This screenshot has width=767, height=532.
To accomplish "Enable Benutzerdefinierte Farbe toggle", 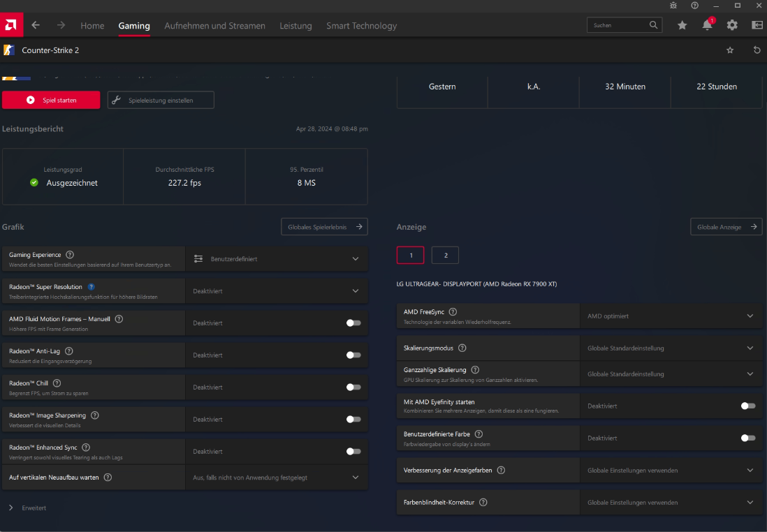I will point(748,438).
